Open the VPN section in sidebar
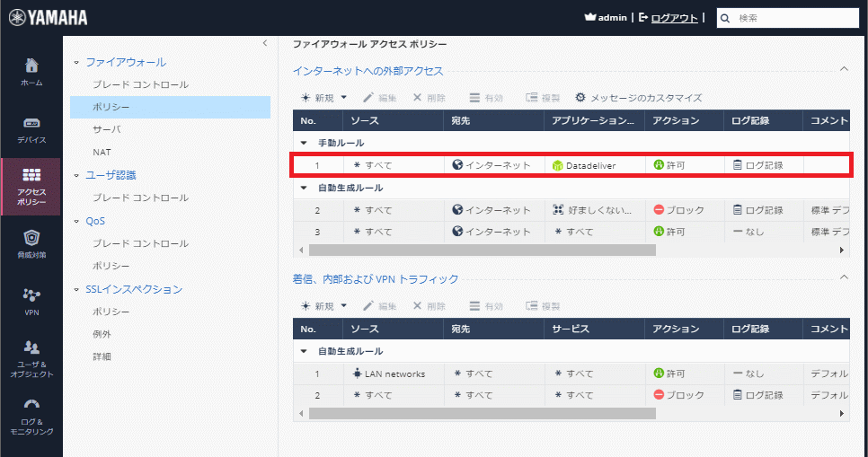The image size is (868, 457). coord(31,301)
